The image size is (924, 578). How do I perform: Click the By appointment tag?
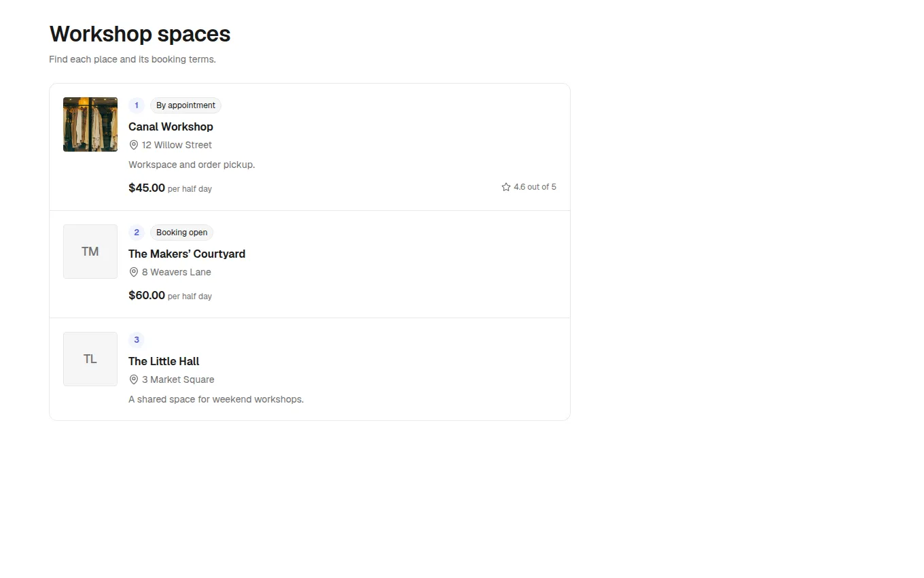tap(185, 105)
